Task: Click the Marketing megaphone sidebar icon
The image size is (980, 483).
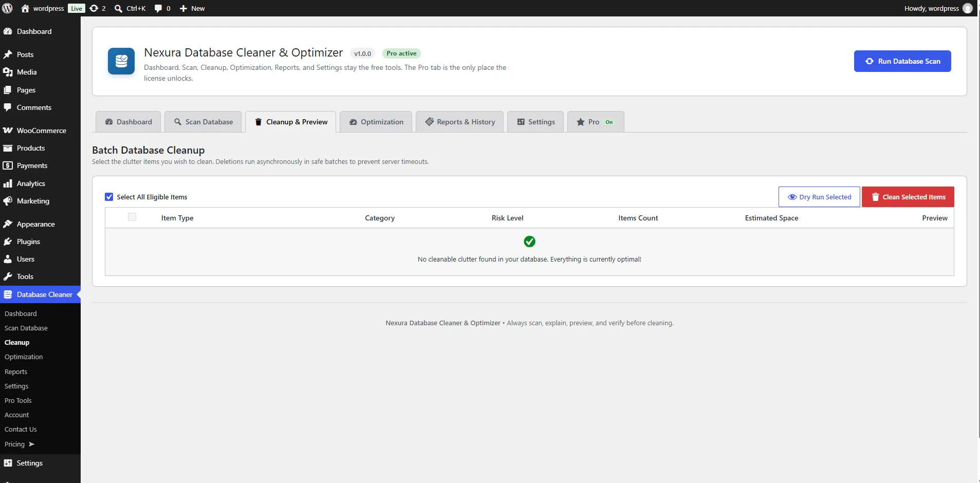Action: coord(8,201)
